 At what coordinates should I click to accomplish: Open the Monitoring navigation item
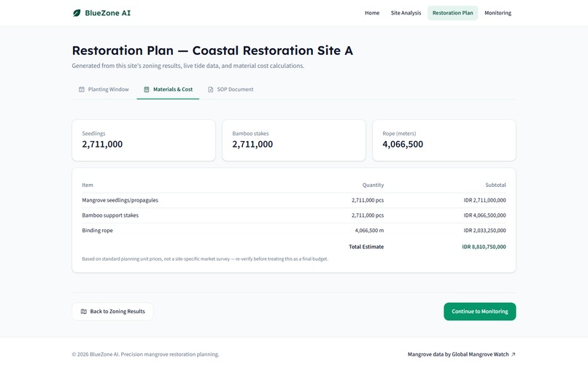(498, 12)
